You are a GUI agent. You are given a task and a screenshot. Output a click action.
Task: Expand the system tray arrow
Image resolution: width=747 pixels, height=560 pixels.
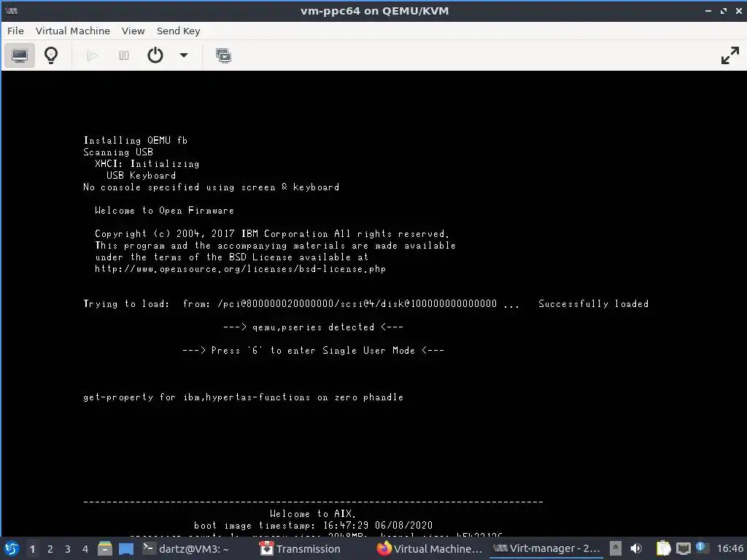pos(616,549)
